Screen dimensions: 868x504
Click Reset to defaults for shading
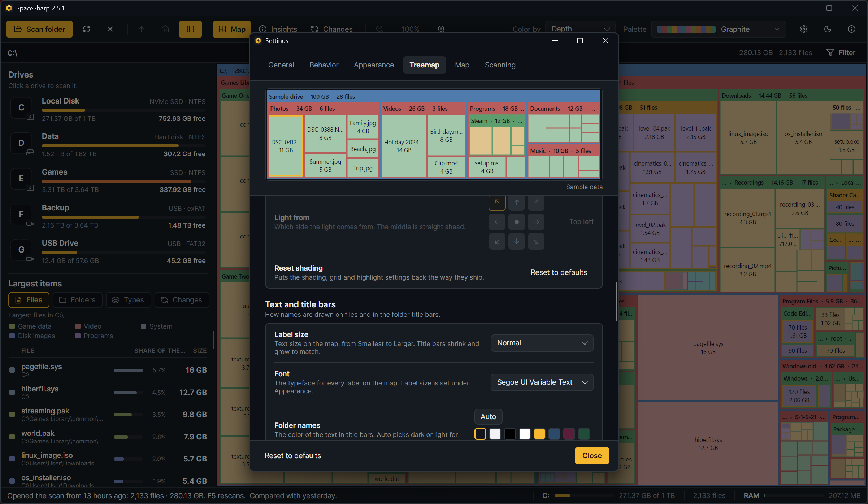(x=559, y=273)
